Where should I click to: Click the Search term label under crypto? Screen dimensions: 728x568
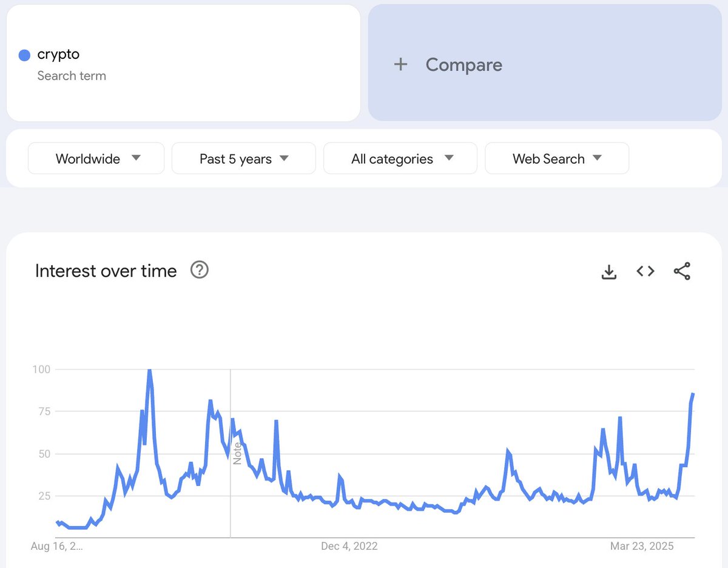click(72, 76)
